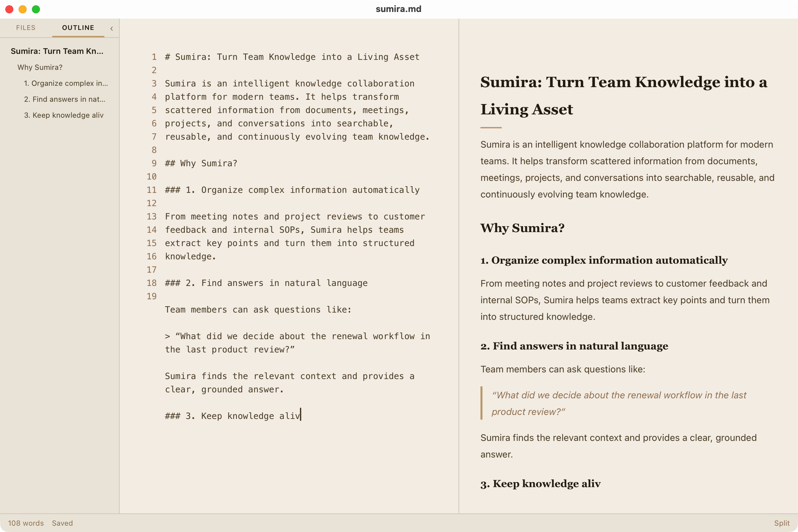The image size is (798, 532).
Task: Click the '108 words' counter in status bar
Action: [26, 523]
